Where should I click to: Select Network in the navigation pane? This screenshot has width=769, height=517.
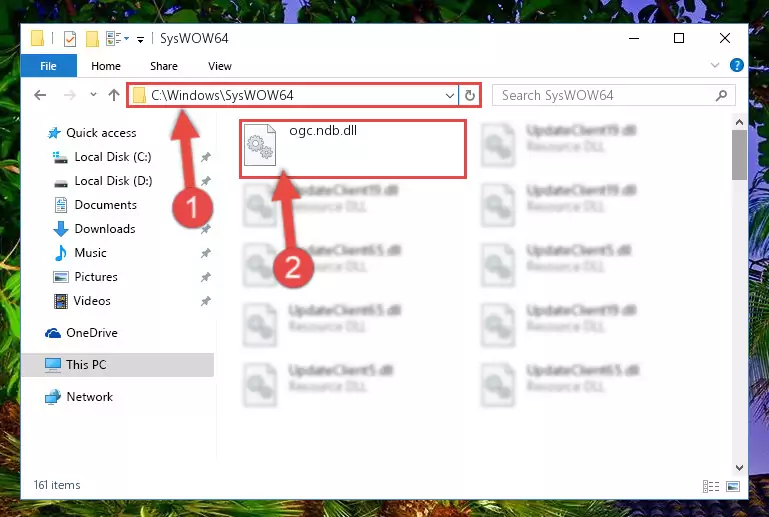click(90, 397)
